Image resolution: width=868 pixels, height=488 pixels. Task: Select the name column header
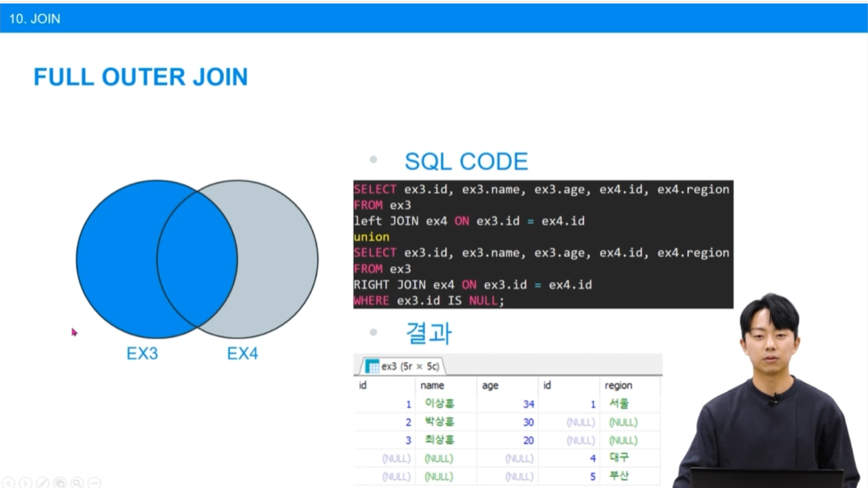[x=432, y=385]
